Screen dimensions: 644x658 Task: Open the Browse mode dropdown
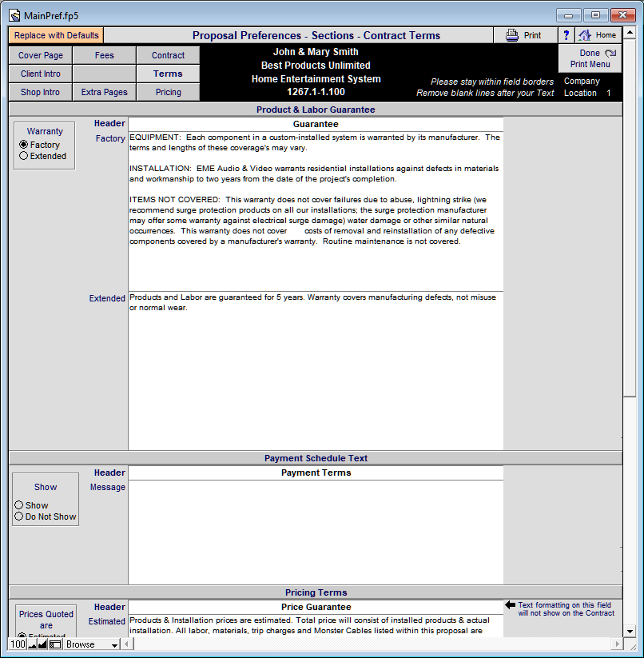click(92, 644)
